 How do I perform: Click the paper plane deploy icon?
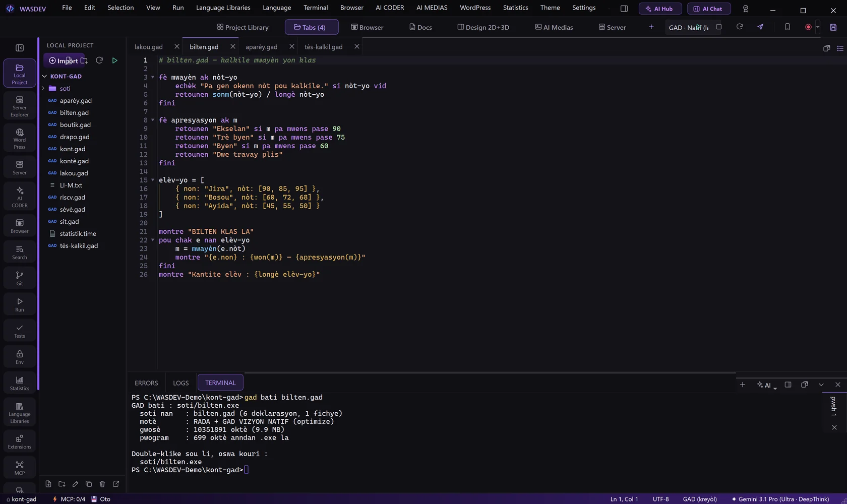click(x=760, y=27)
